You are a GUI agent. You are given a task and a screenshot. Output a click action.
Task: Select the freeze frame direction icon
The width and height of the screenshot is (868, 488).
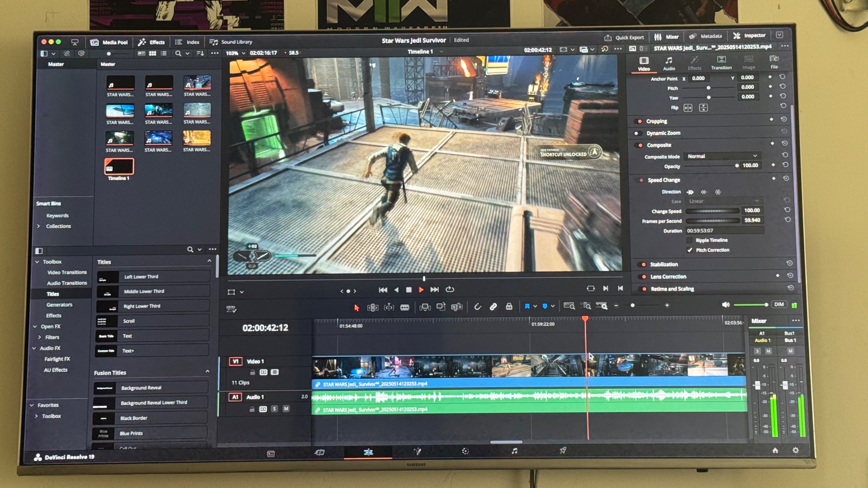(718, 192)
